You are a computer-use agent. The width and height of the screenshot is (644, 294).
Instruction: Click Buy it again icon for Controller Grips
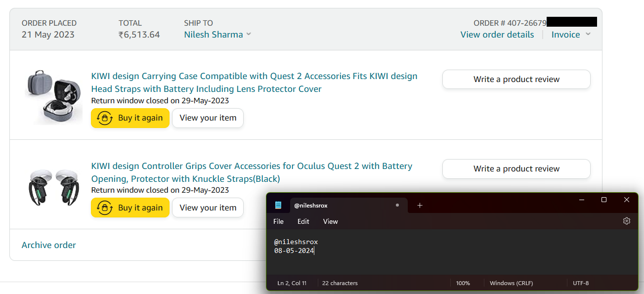point(104,208)
